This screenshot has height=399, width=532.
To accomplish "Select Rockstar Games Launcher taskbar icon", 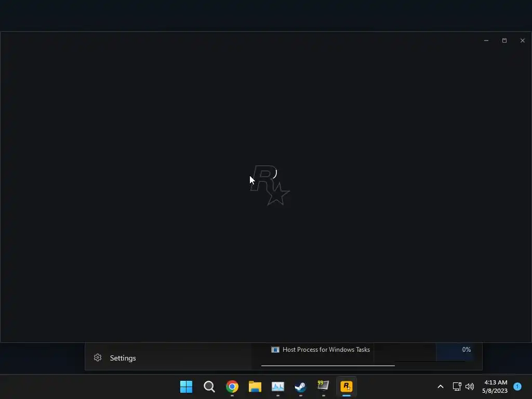I will (347, 387).
